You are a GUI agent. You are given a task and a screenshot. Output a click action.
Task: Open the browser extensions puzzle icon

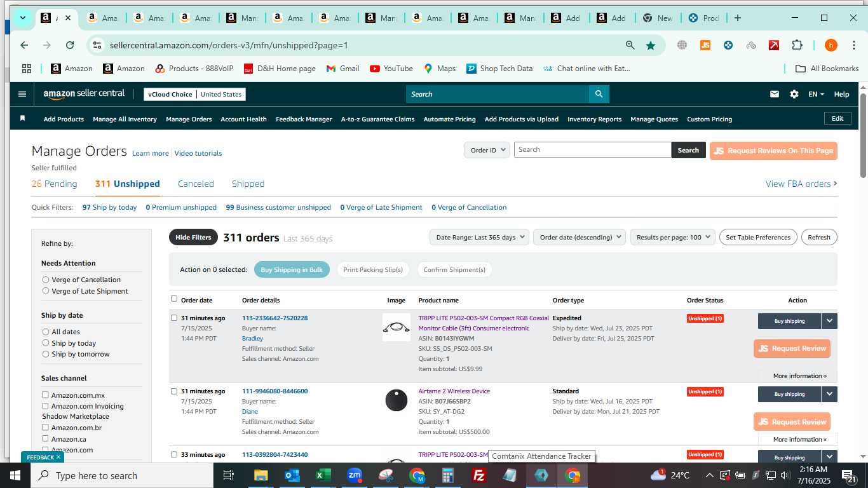click(x=797, y=45)
